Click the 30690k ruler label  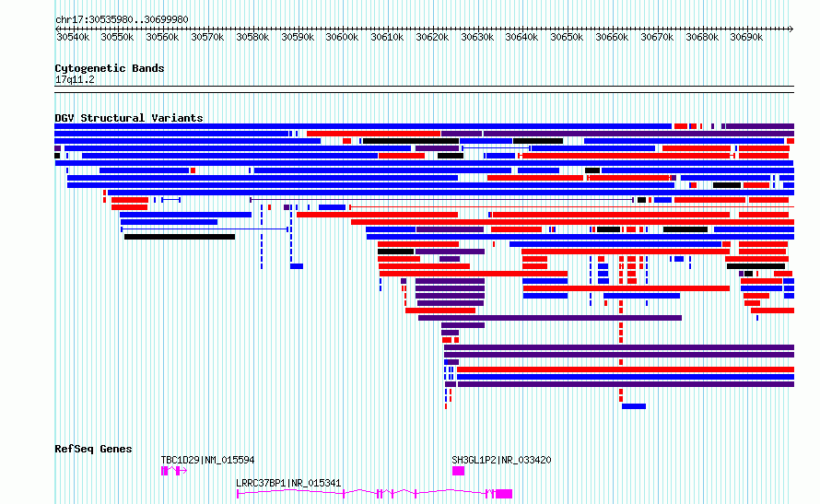pyautogui.click(x=747, y=38)
